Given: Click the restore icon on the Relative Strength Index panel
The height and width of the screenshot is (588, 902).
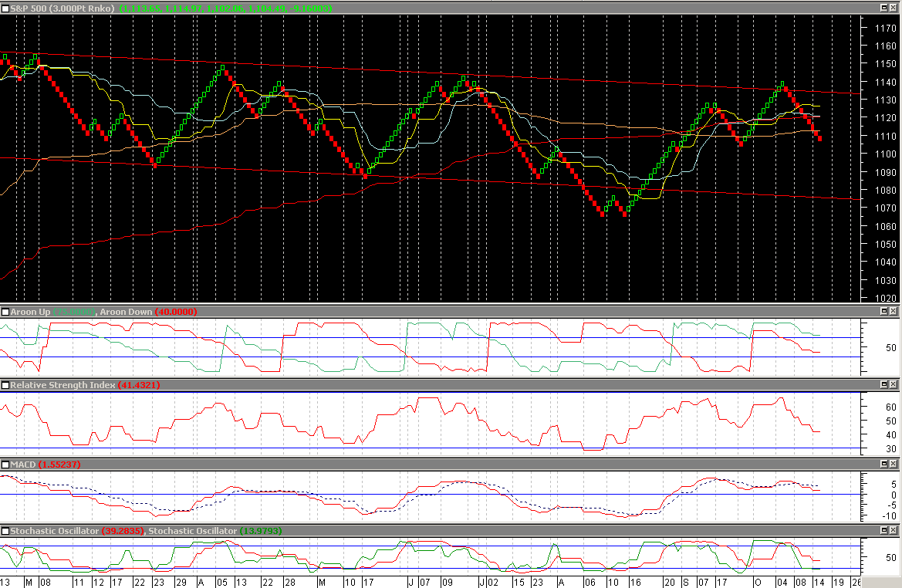Looking at the screenshot, I should click(x=885, y=384).
